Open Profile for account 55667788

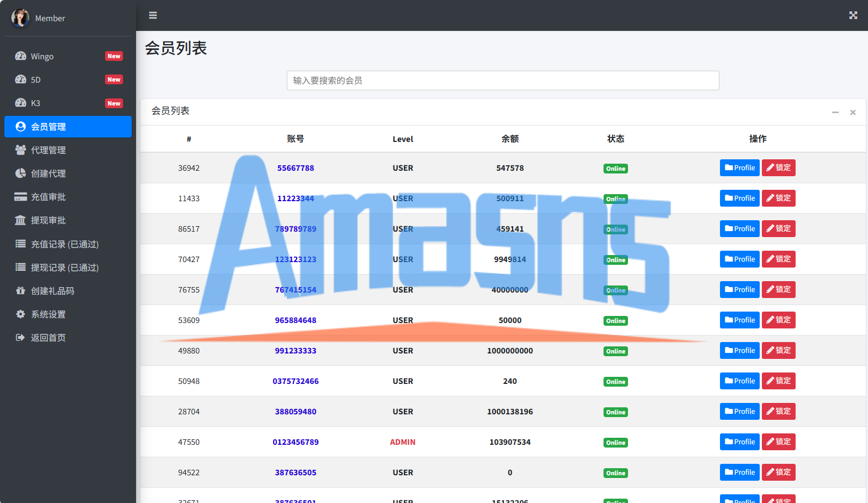(740, 168)
